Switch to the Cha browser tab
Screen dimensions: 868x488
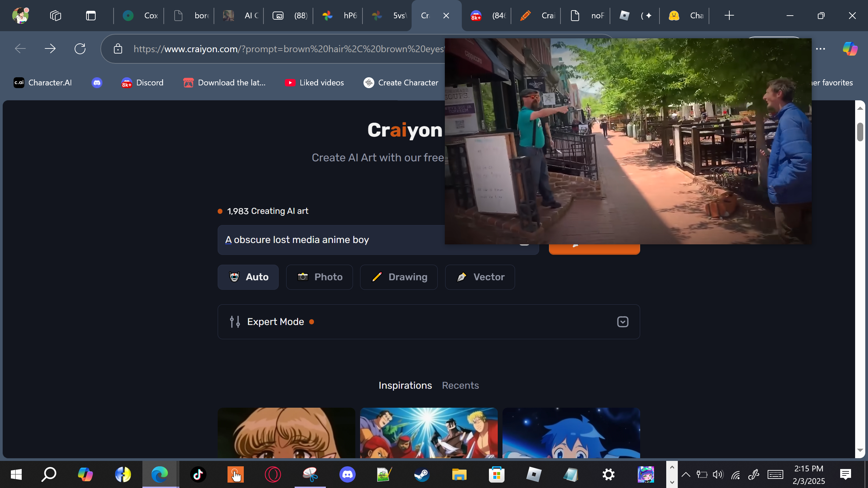pos(685,16)
